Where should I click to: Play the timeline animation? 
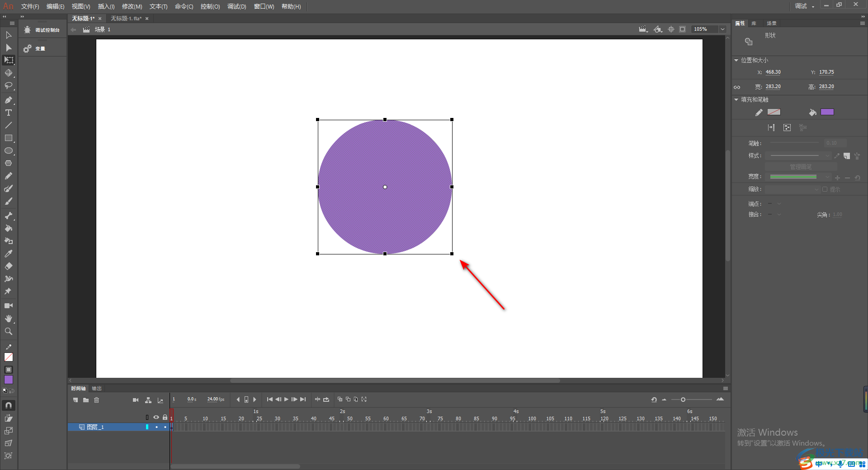(286, 399)
